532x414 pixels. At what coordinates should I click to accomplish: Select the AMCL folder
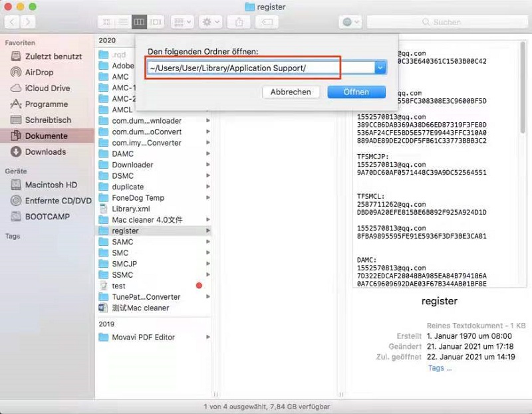click(x=116, y=110)
